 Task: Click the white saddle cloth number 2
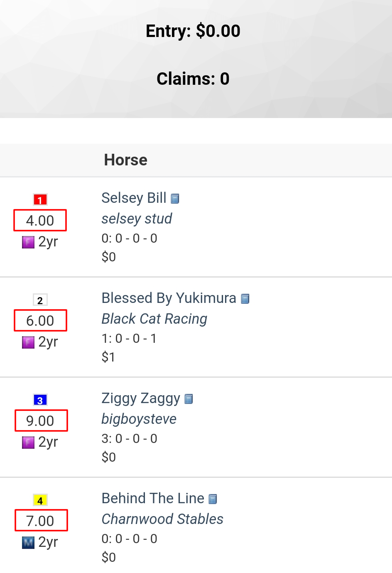coord(40,300)
